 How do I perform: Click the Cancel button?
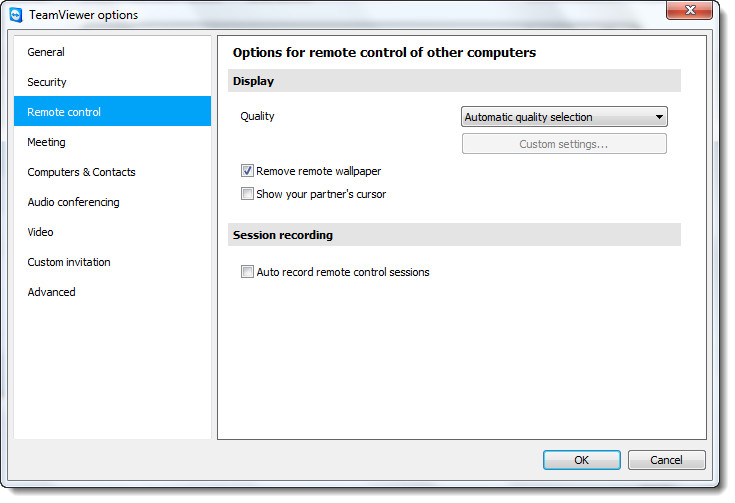coord(666,460)
